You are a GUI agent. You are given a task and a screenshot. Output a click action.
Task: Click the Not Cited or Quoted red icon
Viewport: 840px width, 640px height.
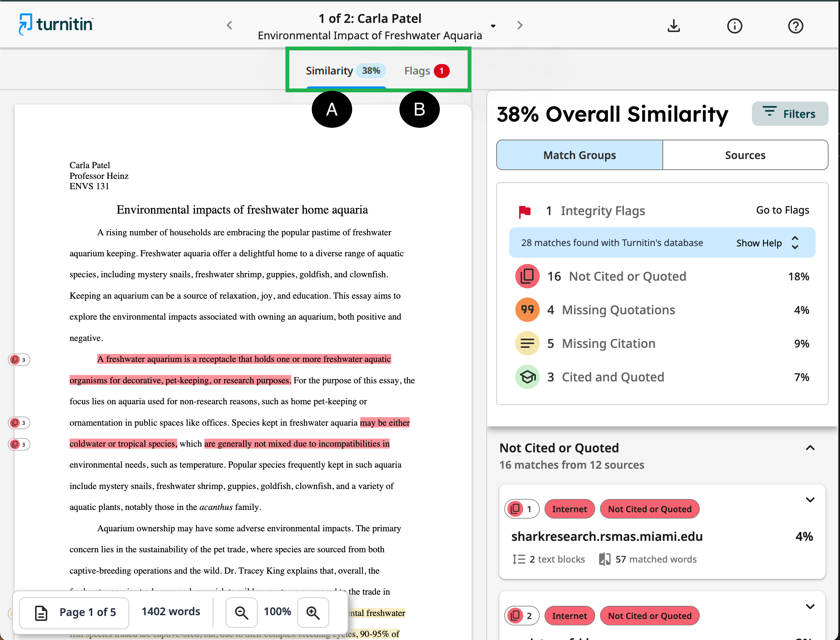coord(527,276)
